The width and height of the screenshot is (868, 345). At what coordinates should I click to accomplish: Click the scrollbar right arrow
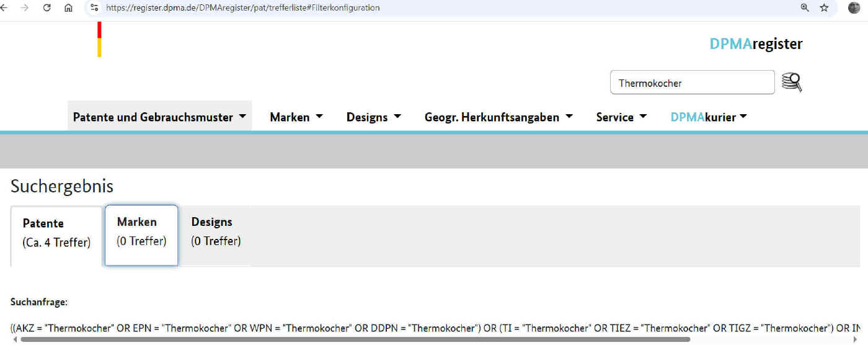pyautogui.click(x=855, y=339)
